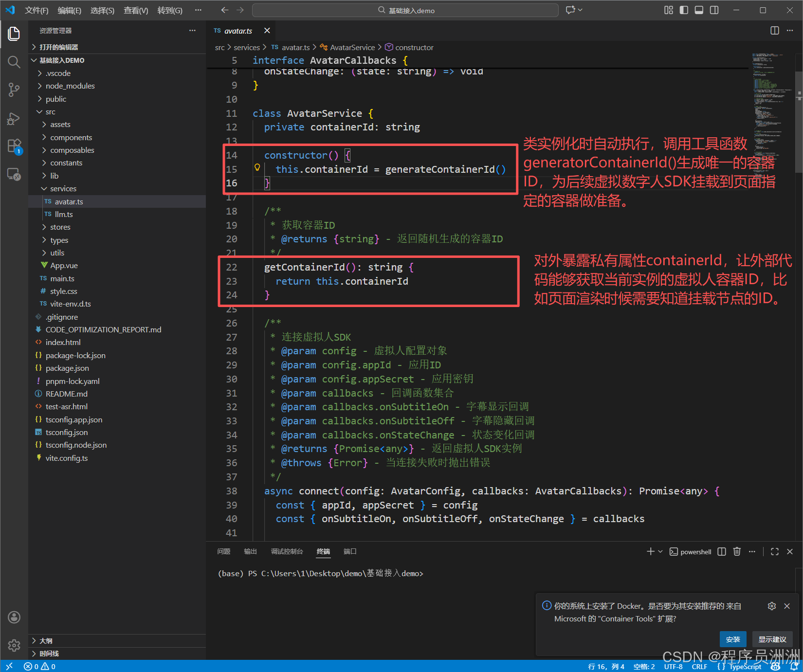Screen dimensions: 803x672
Task: Click the 安装 button in notification
Action: tap(733, 639)
